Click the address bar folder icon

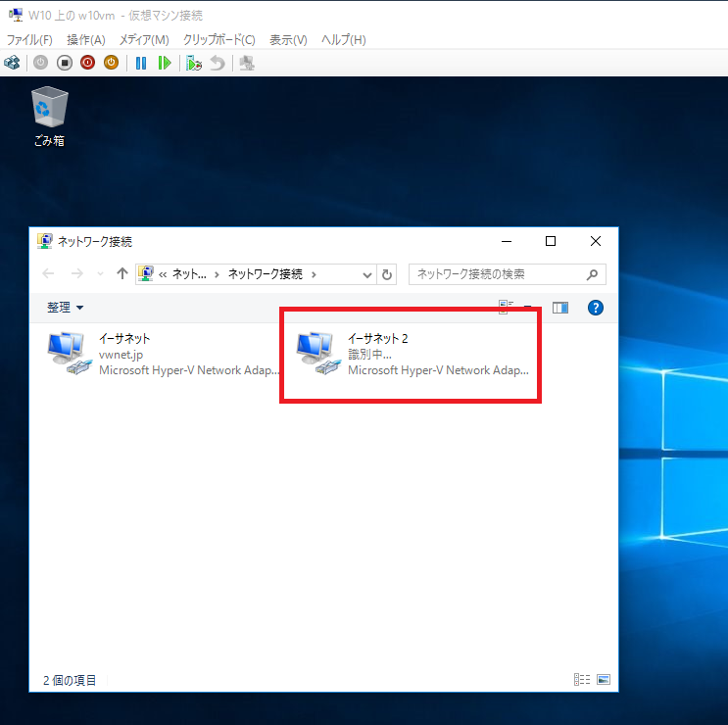pos(146,273)
